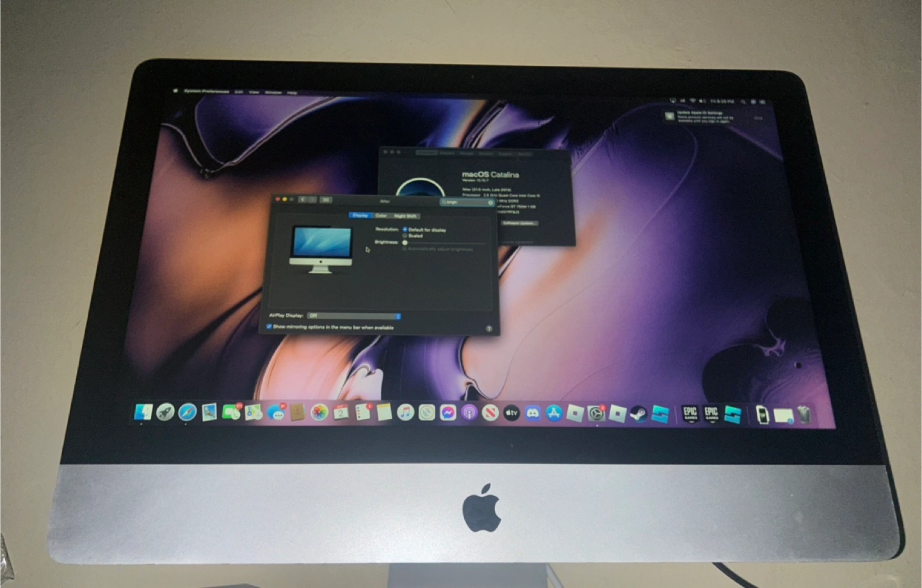The image size is (922, 588).
Task: Uncheck Show mirroring options in menu bar
Action: point(269,326)
